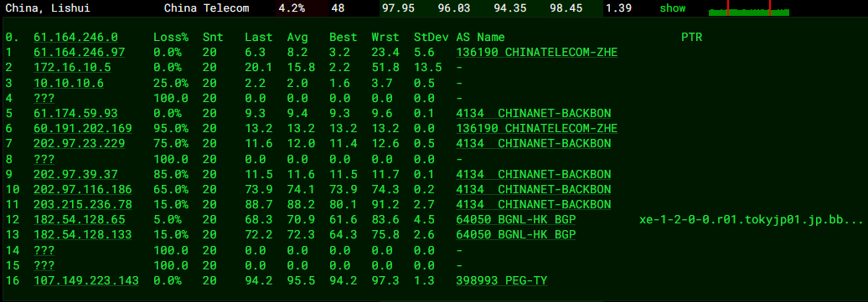Open IP link 172.16.10.5
This screenshot has width=868, height=302.
point(73,68)
